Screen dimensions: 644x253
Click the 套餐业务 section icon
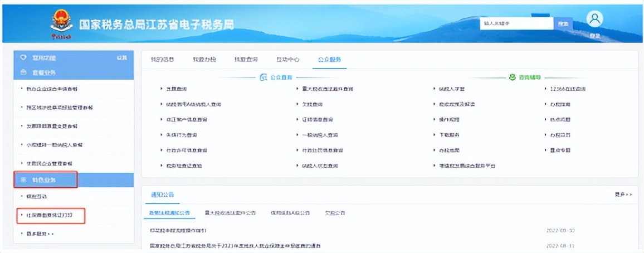pyautogui.click(x=23, y=72)
